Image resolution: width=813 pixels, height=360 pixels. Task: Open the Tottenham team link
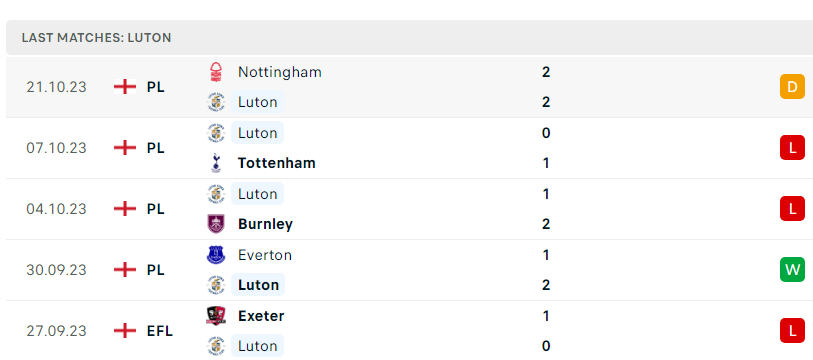277,163
